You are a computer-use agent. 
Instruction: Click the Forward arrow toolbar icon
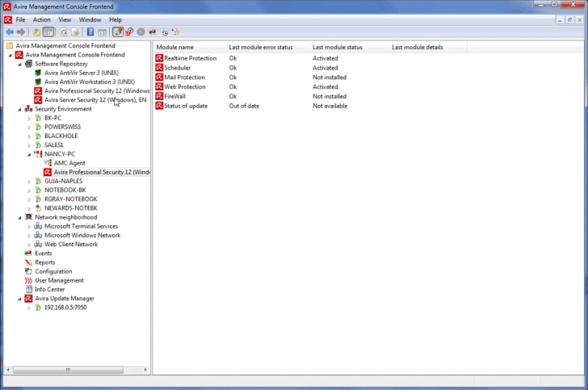pyautogui.click(x=21, y=32)
